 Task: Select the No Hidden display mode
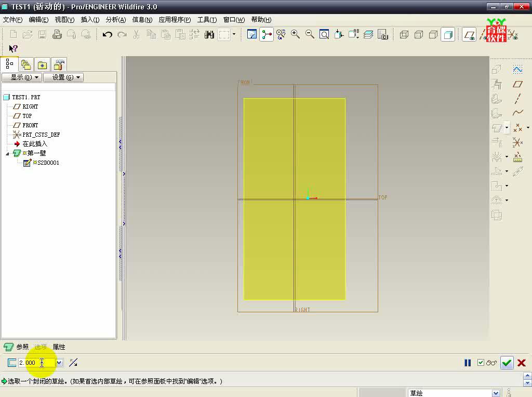[x=433, y=34]
